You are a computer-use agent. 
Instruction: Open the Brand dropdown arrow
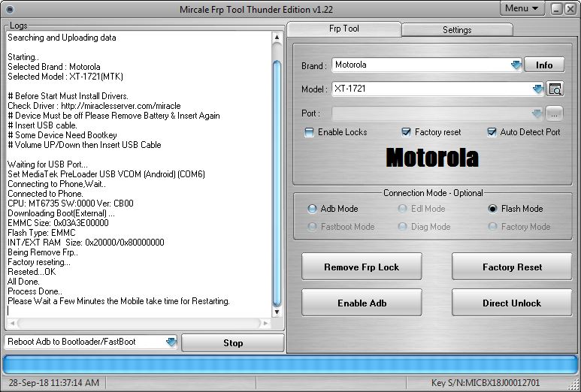point(516,65)
